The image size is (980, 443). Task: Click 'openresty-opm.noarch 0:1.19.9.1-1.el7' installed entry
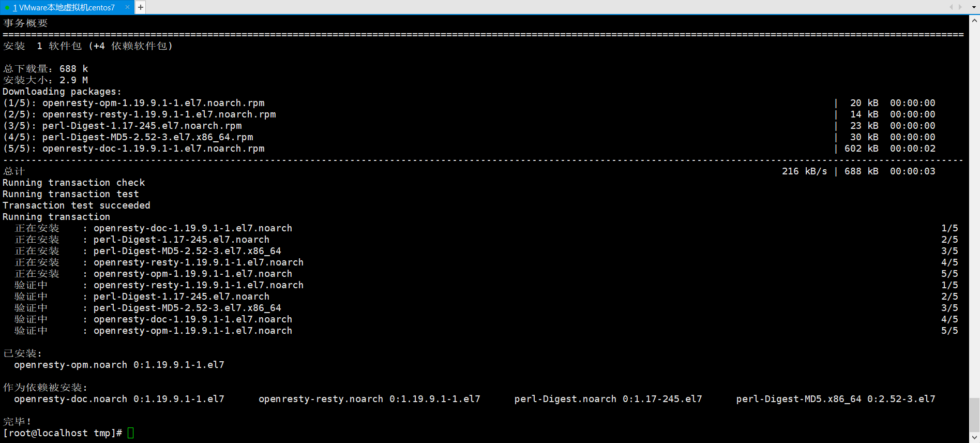[x=119, y=365]
